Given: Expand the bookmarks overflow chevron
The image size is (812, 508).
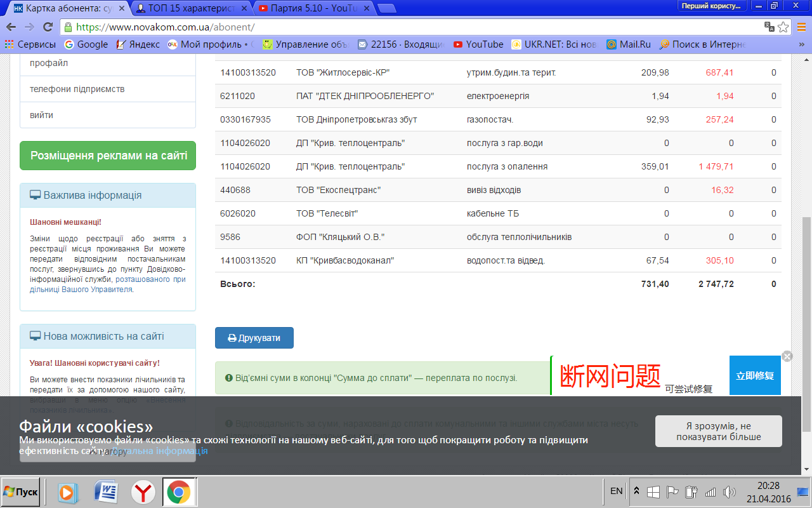Looking at the screenshot, I should click(801, 44).
